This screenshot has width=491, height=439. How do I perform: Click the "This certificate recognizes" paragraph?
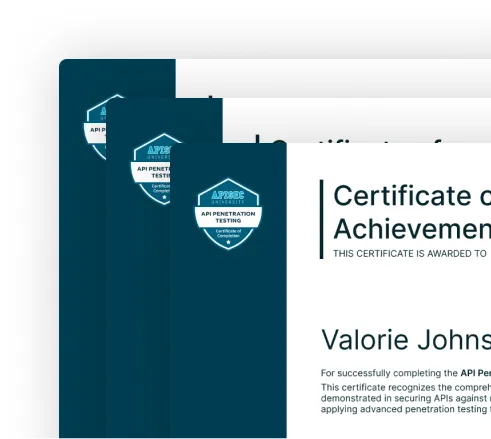tap(406, 398)
